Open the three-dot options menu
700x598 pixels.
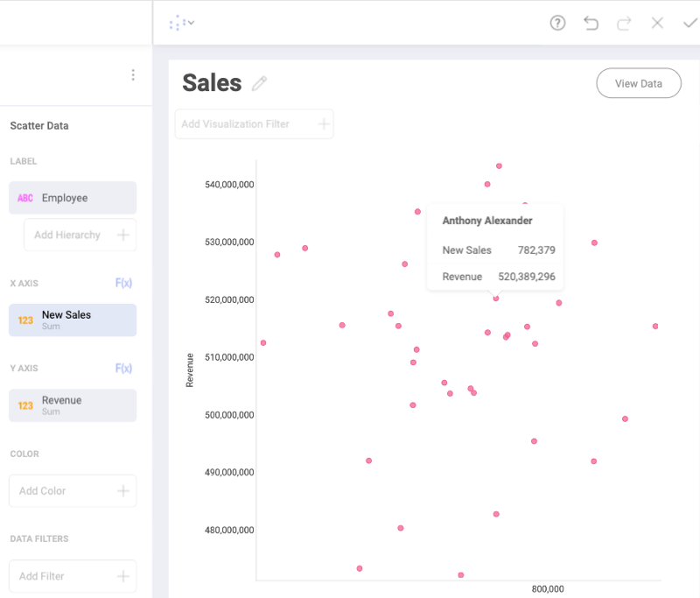[133, 74]
